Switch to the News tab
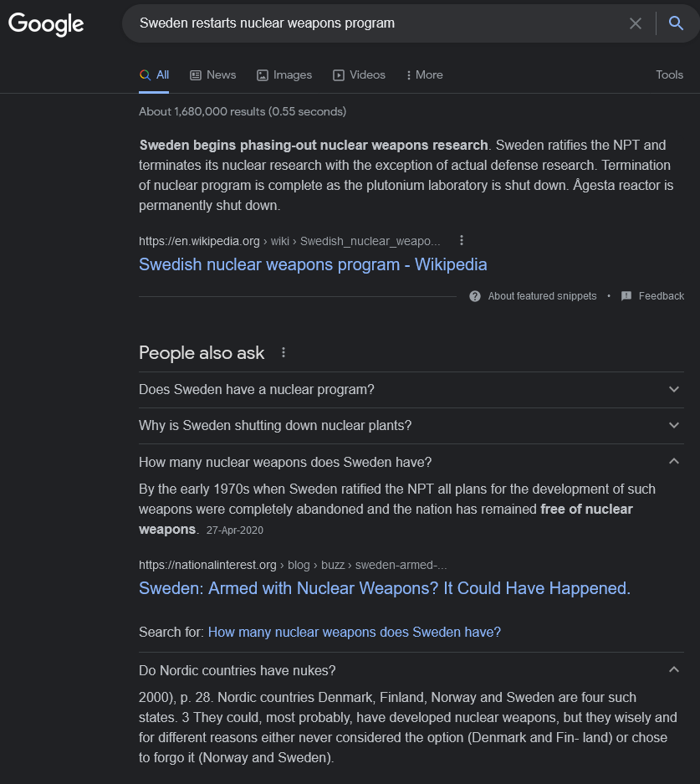Screen dimensions: 700x784 click(213, 75)
